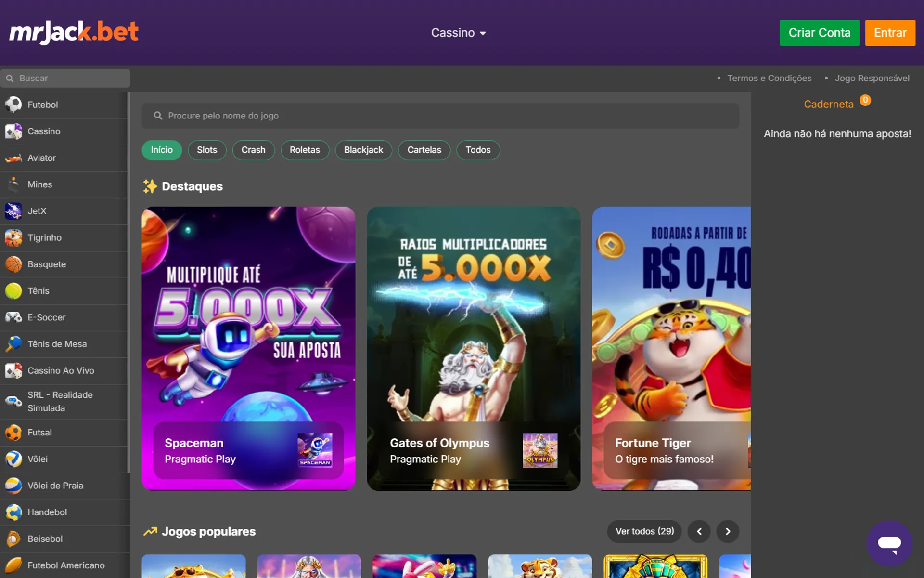The height and width of the screenshot is (578, 924).
Task: Click the Cassino Ao Vivo icon
Action: point(13,370)
